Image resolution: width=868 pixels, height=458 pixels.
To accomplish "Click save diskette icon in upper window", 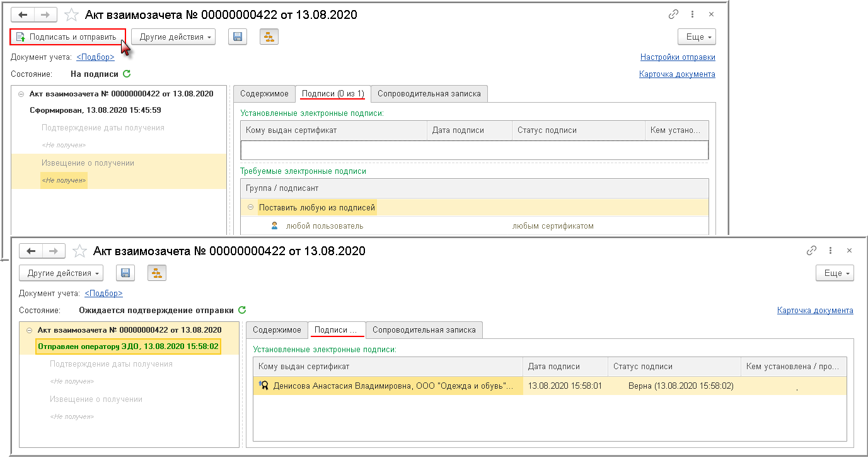I will (238, 37).
